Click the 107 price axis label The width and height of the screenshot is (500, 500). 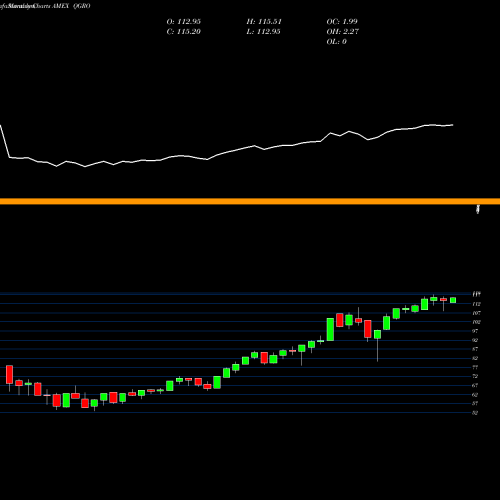click(476, 313)
